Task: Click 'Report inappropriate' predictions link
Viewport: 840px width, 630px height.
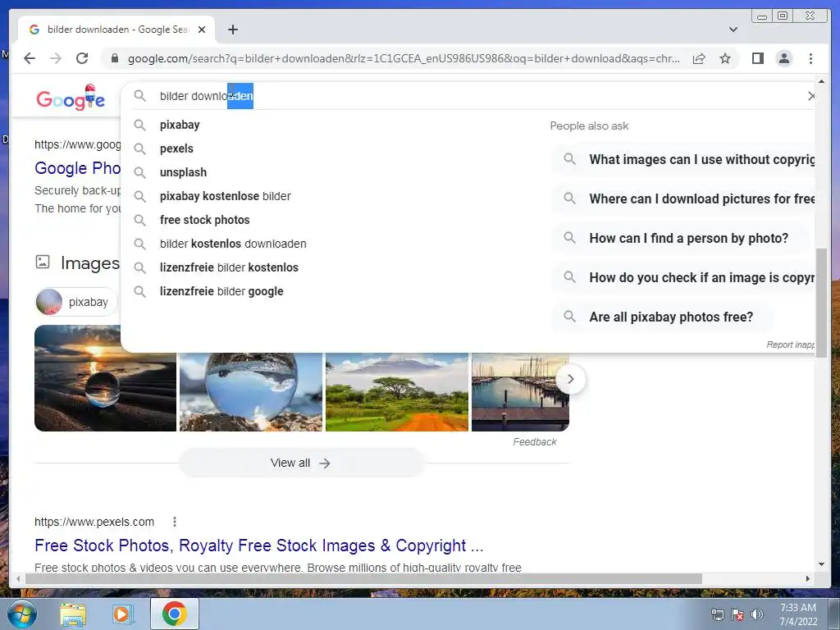Action: tap(790, 345)
